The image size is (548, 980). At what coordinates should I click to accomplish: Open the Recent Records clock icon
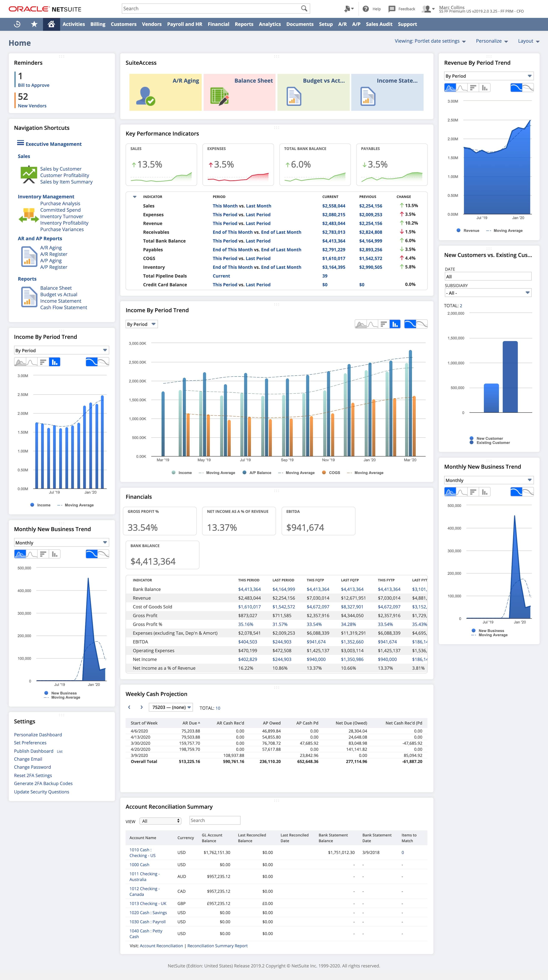17,24
